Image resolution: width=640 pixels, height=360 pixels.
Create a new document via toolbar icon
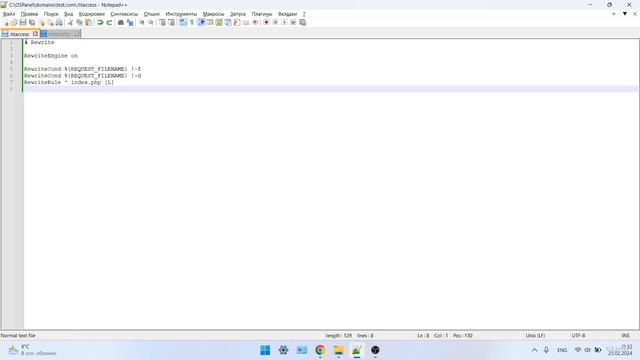pos(5,22)
